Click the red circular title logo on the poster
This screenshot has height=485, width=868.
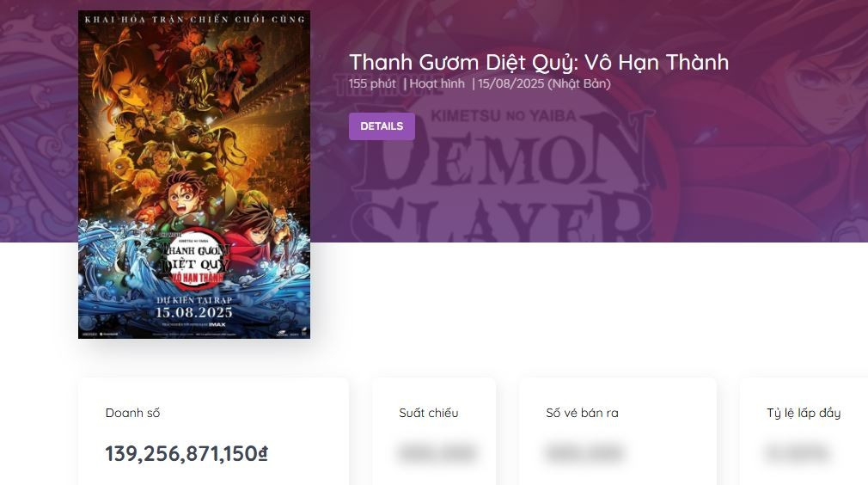[x=195, y=257]
